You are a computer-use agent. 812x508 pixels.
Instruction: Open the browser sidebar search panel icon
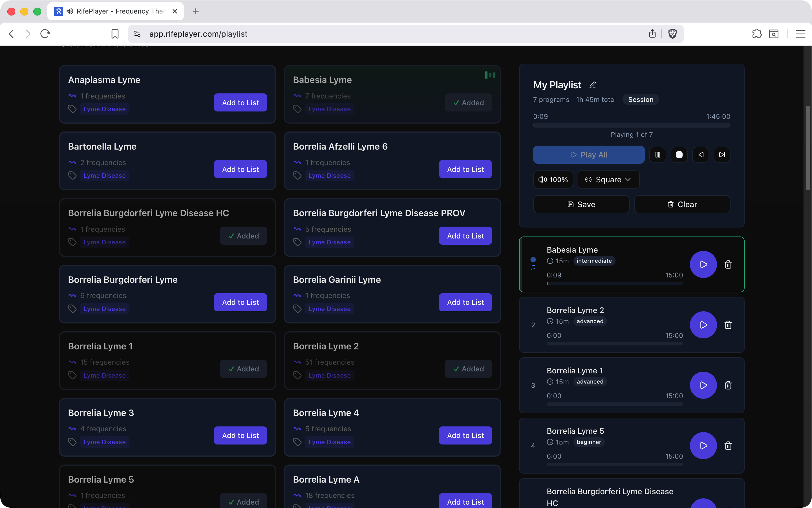[773, 34]
